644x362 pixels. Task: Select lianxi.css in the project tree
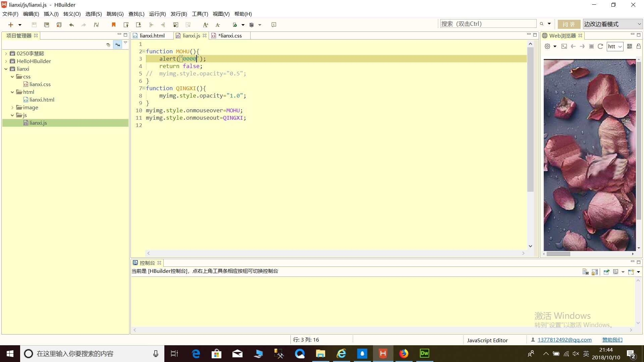coord(40,84)
